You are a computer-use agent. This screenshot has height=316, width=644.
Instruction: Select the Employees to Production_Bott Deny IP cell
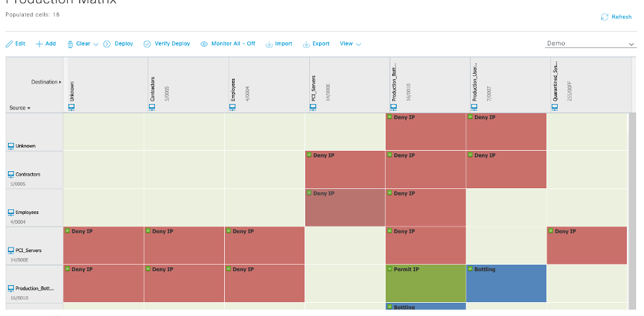tap(426, 207)
